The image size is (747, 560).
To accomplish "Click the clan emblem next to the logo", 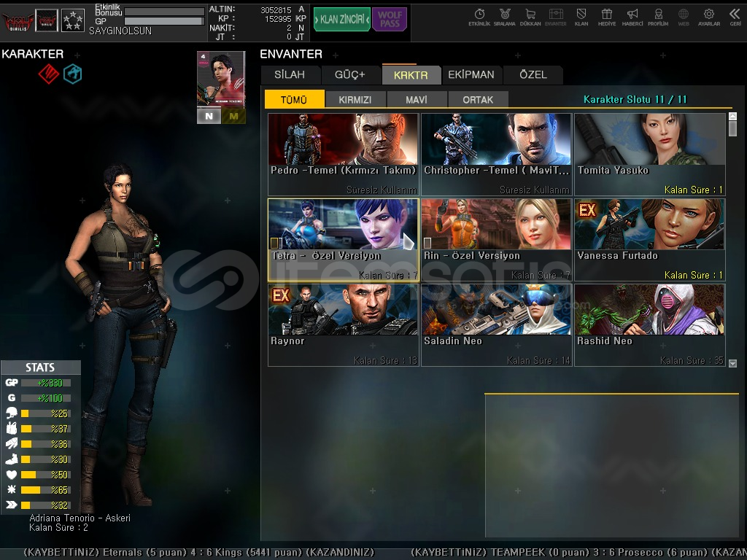I will (47, 21).
